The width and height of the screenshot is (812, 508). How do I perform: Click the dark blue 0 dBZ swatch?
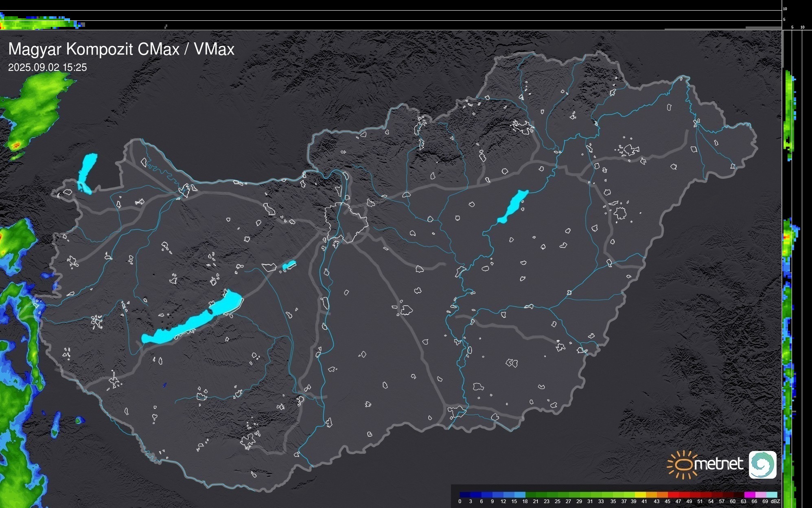pyautogui.click(x=465, y=495)
